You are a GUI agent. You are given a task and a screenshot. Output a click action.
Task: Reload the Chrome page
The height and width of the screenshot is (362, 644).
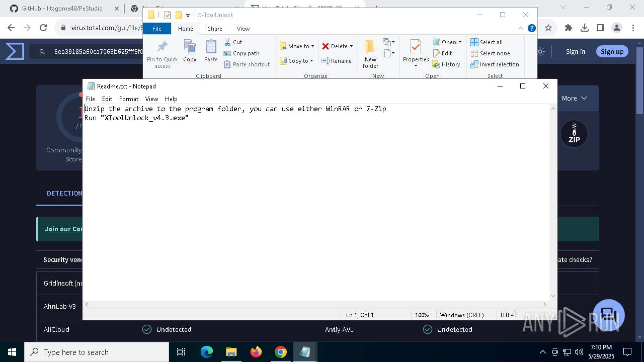(x=43, y=28)
